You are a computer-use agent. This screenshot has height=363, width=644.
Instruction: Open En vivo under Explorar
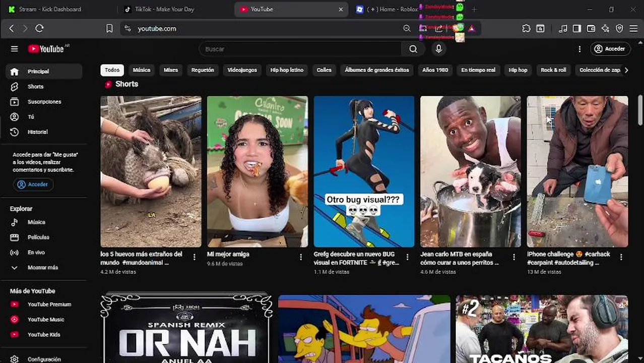pos(44,253)
